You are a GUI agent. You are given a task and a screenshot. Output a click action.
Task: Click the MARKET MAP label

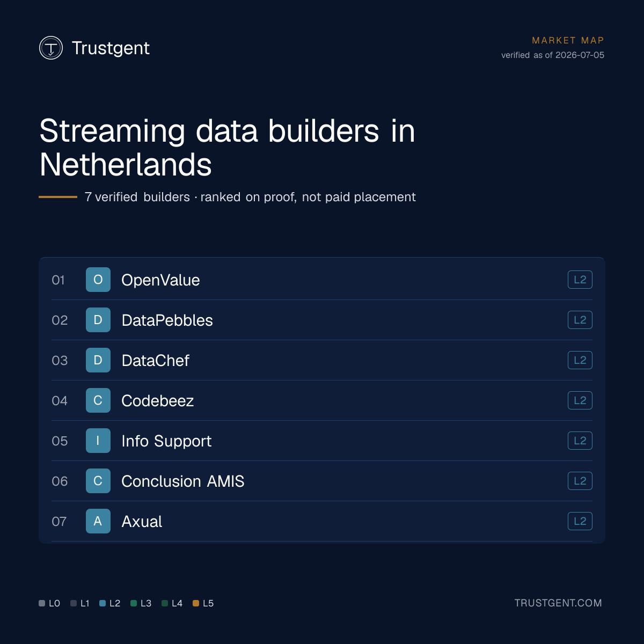coord(568,40)
